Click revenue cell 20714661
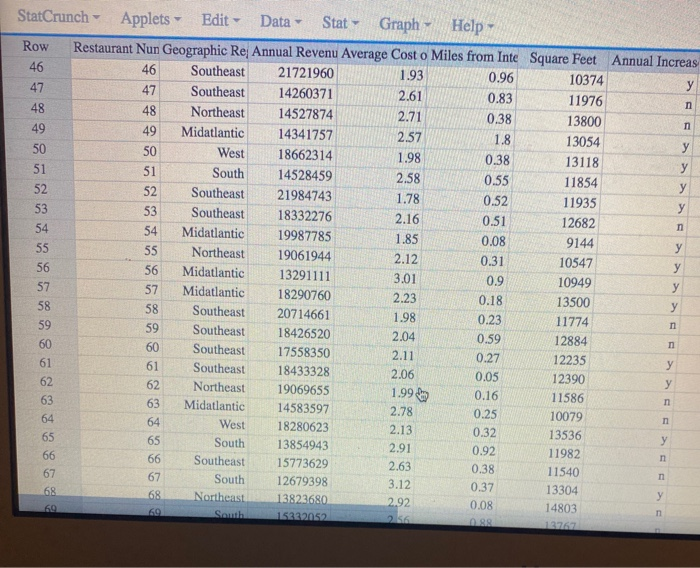 tap(303, 314)
